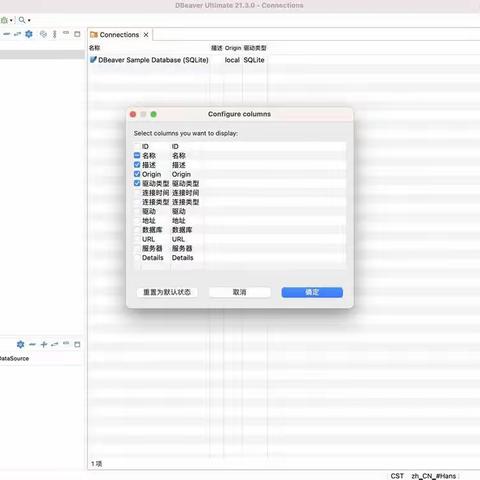Click the CST timezone in status bar

point(397,476)
